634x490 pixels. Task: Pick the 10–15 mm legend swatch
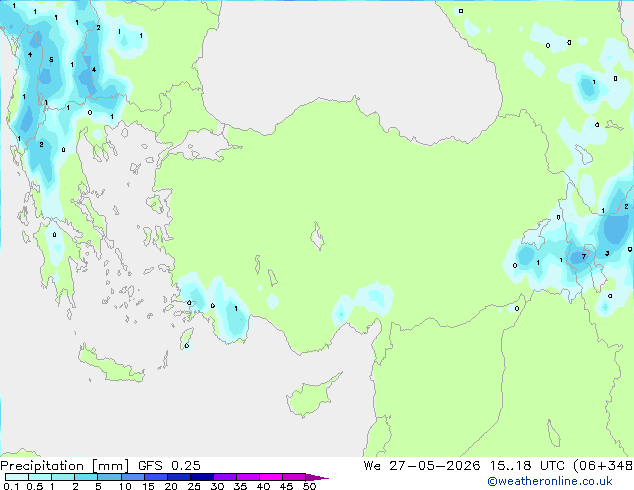tap(133, 477)
